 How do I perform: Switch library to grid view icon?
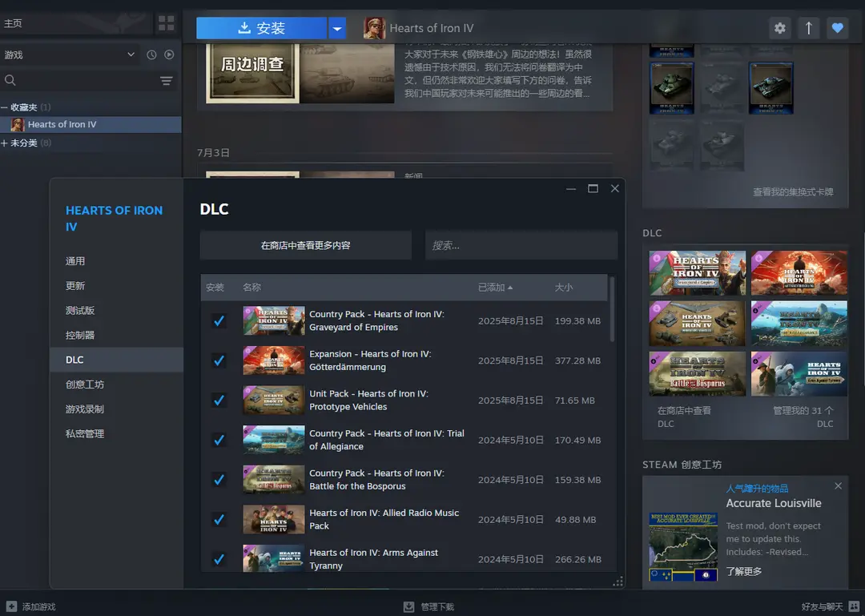166,23
